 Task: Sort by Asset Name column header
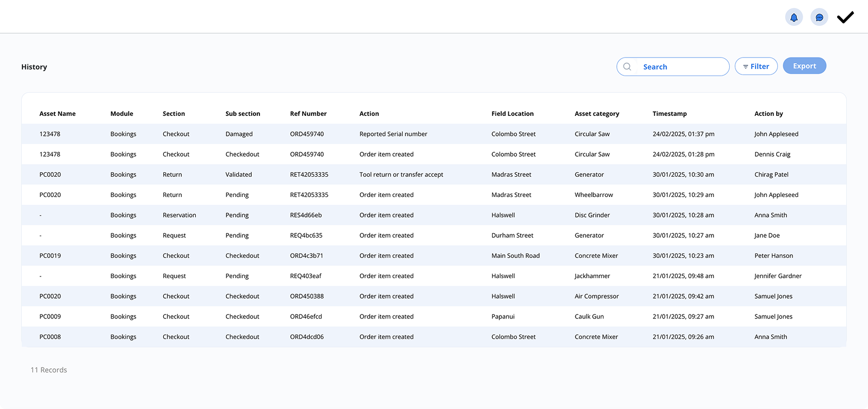58,114
